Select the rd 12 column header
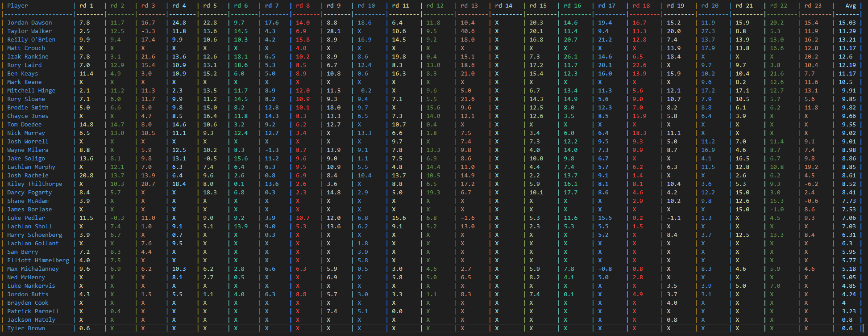 [435, 6]
